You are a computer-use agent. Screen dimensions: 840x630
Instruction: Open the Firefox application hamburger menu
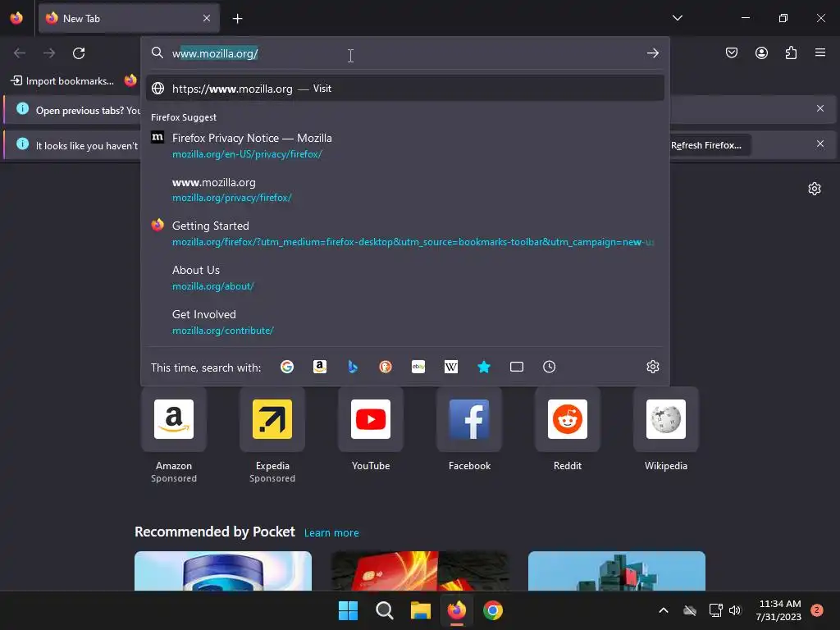(x=820, y=52)
